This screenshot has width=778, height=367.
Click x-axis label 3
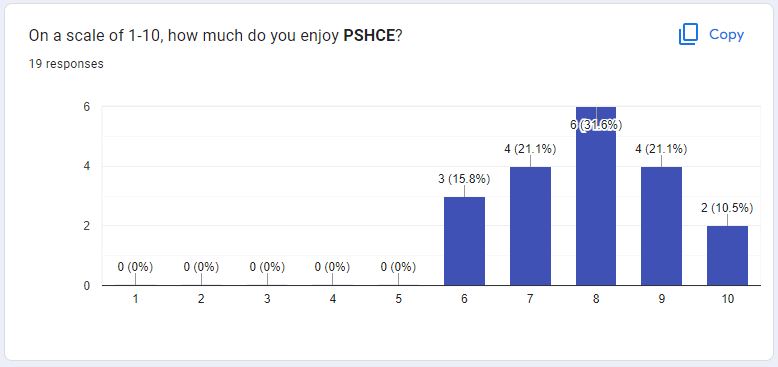[x=267, y=299]
